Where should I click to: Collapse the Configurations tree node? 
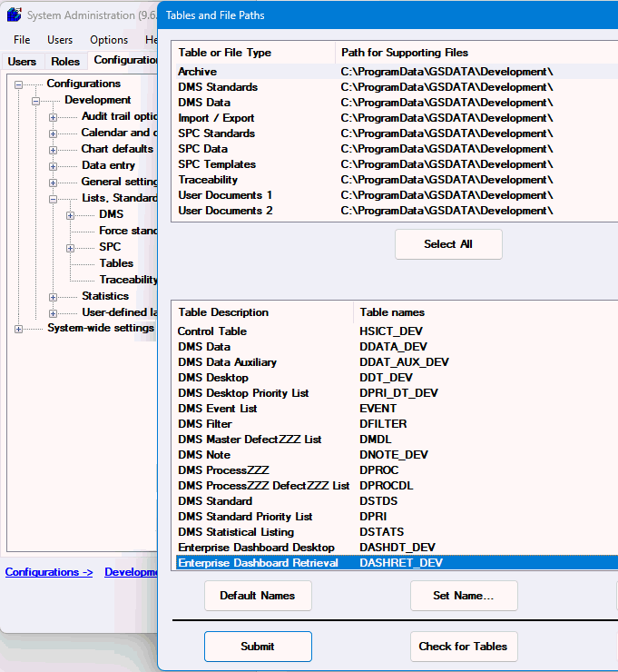(x=19, y=84)
